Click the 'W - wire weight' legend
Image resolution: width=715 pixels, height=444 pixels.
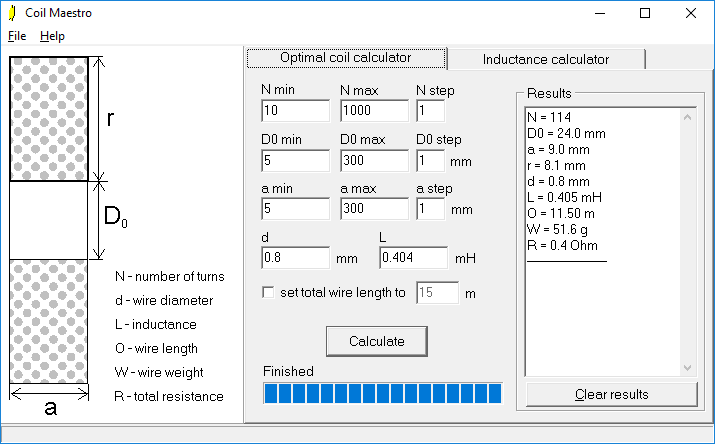pos(159,372)
